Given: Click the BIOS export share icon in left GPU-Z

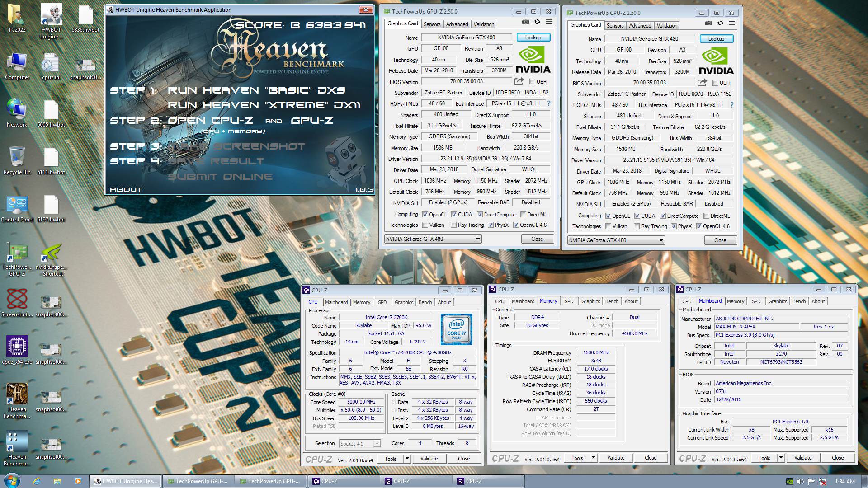Looking at the screenshot, I should click(519, 81).
